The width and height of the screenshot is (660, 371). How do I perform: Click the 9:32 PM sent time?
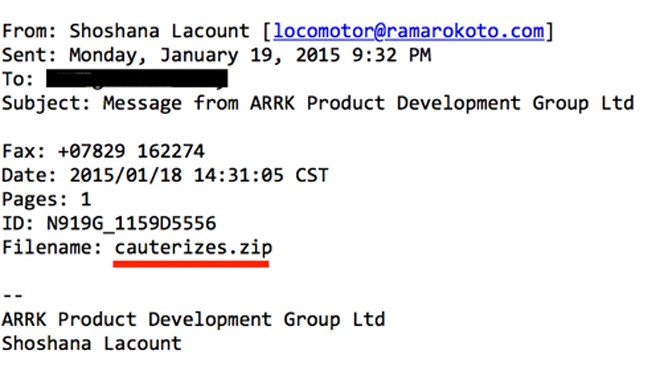pos(391,55)
